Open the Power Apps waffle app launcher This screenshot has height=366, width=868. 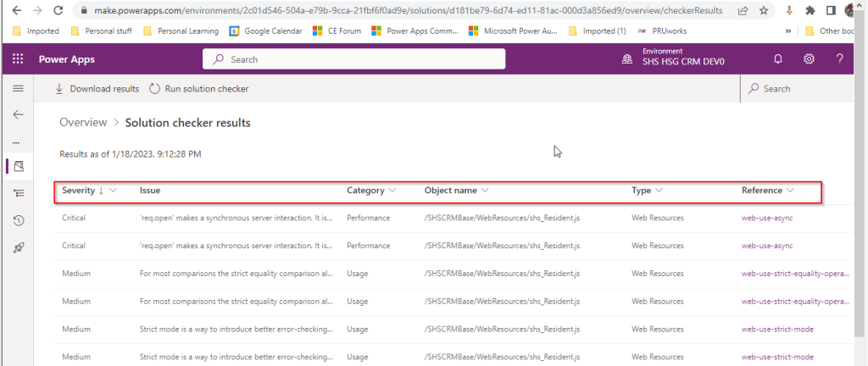[18, 59]
